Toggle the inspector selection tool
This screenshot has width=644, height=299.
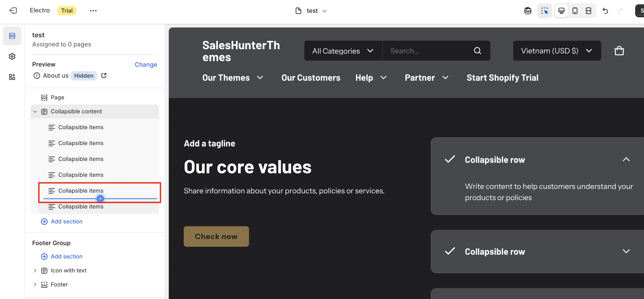544,11
